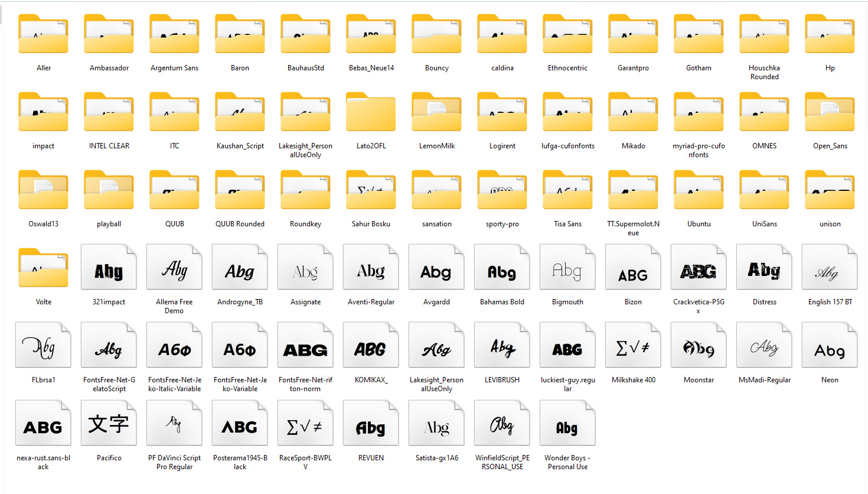The height and width of the screenshot is (494, 868).
Task: Select the 321impact font file icon
Action: (x=109, y=267)
